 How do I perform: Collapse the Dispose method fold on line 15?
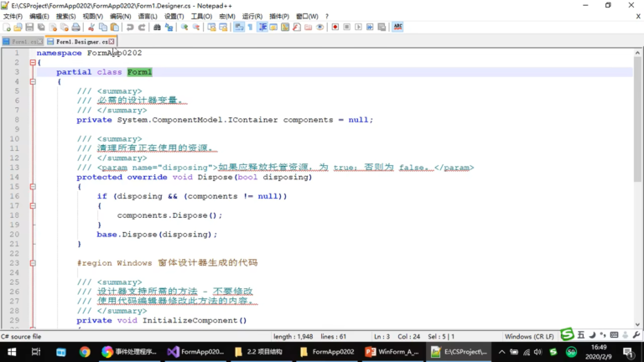point(33,187)
